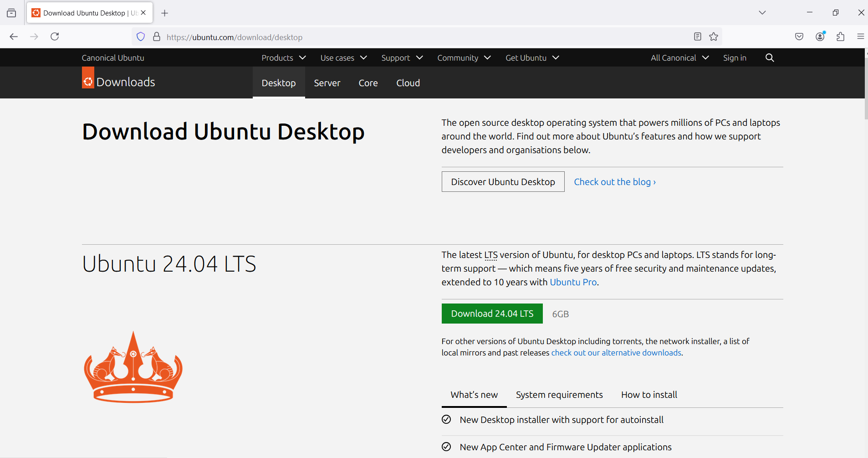Viewport: 868px width, 458px height.
Task: Select the Cloud downloads tab
Action: pyautogui.click(x=408, y=83)
